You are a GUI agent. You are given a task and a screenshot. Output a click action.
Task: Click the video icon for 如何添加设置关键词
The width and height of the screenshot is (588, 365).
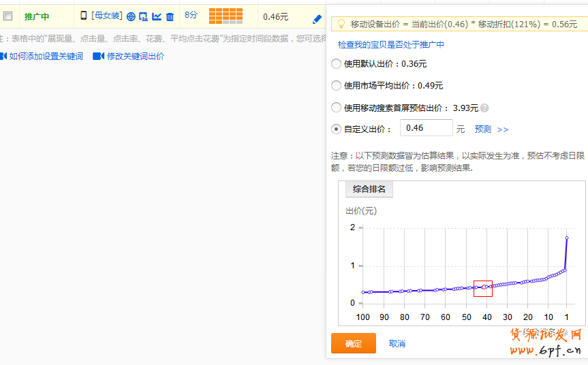pos(3,56)
